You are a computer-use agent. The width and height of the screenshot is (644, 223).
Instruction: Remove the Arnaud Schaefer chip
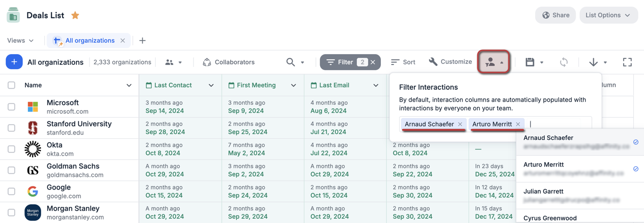(x=460, y=124)
